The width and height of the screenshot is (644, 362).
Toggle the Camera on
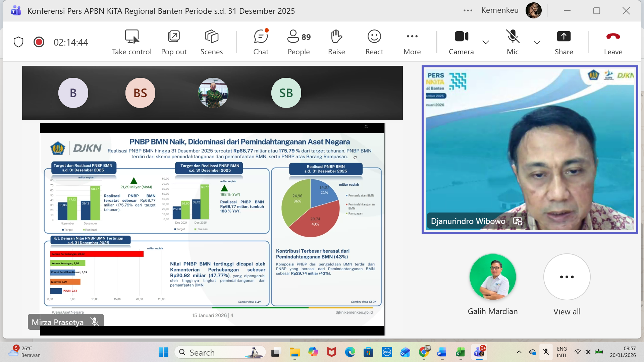[x=461, y=42]
